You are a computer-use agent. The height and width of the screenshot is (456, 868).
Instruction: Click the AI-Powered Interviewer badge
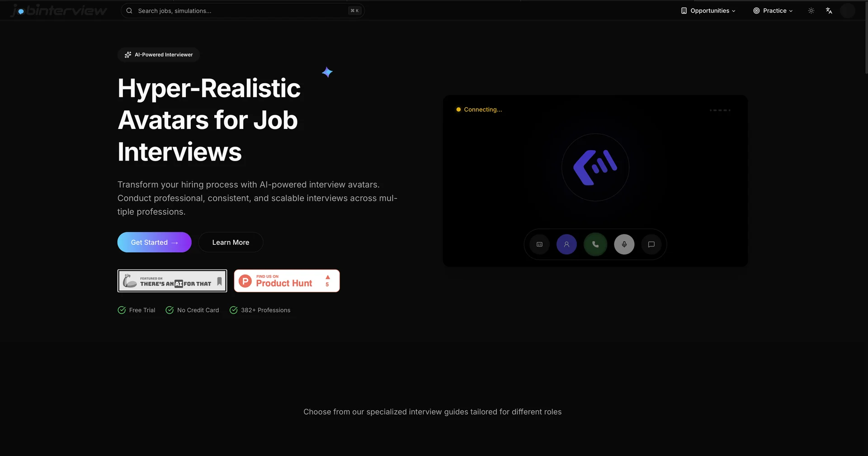click(x=159, y=55)
